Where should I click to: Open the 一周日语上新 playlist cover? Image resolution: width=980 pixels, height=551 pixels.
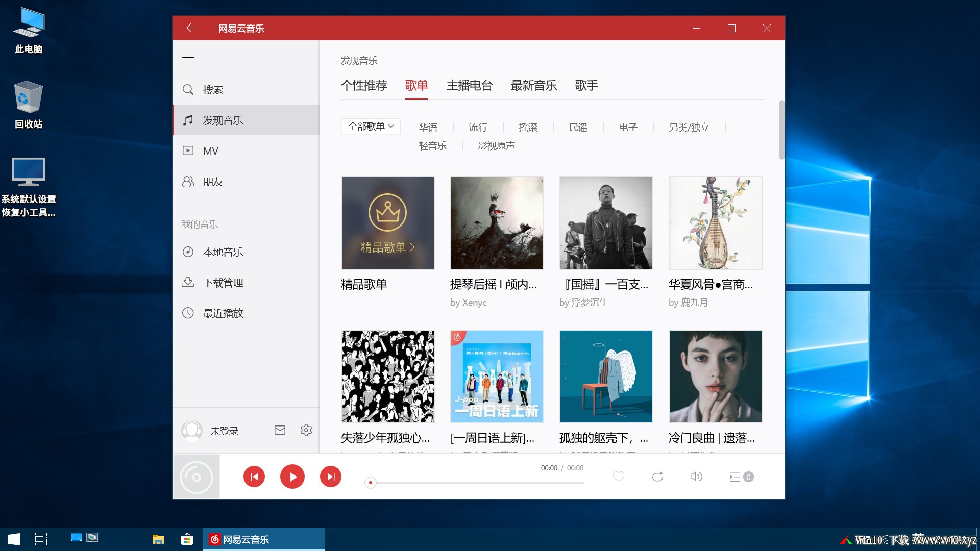coord(497,377)
